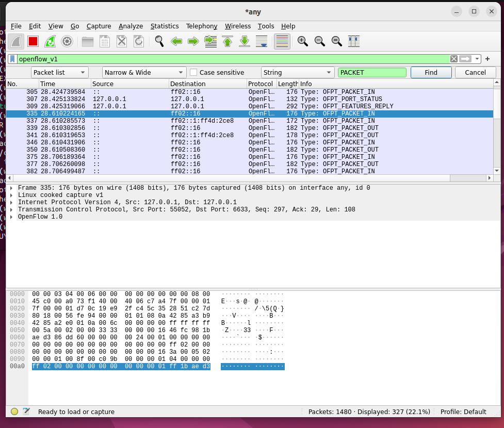Add a display filter button with plus
The height and width of the screenshot is (428, 504).
click(x=487, y=59)
